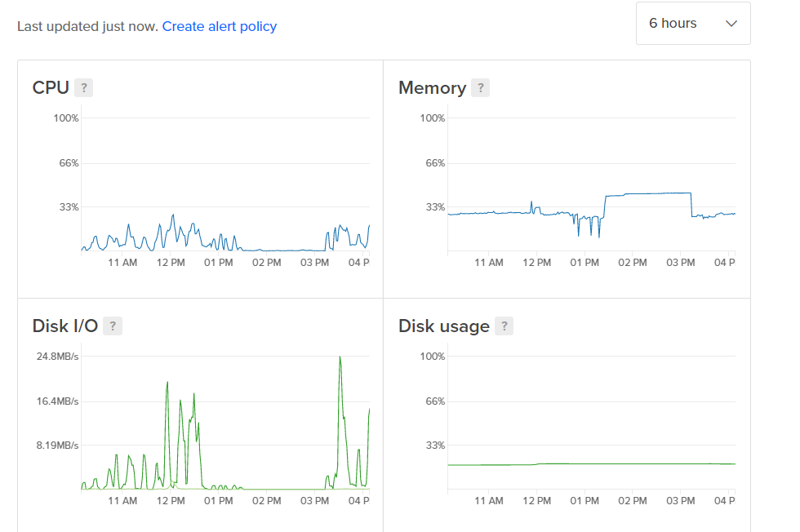Click the Memory help question-mark icon
800x532 pixels.
click(x=480, y=88)
